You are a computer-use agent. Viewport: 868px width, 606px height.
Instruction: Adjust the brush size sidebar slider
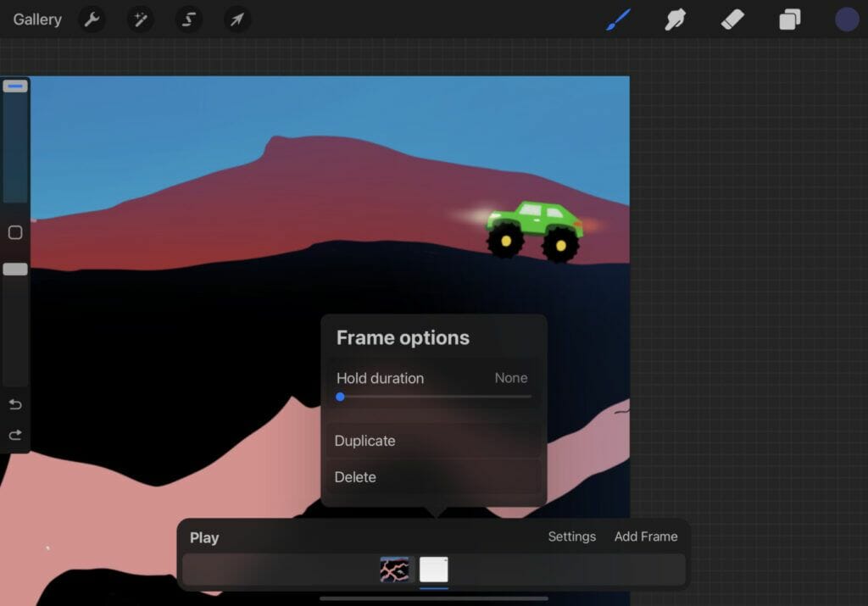(x=15, y=86)
